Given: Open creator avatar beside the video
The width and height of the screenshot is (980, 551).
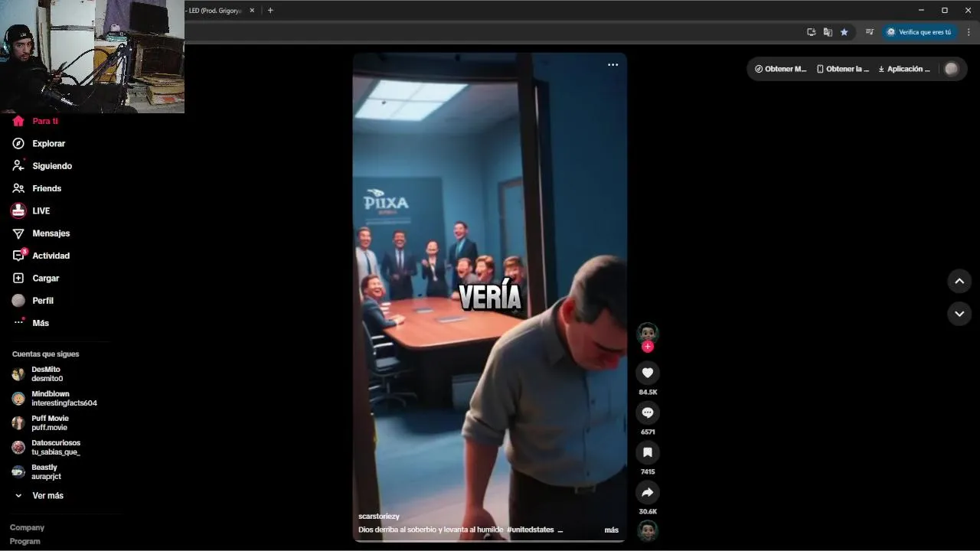Looking at the screenshot, I should [648, 332].
